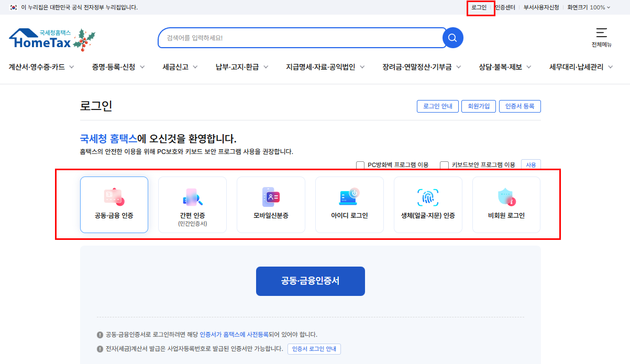Click the blue 공동·금융인증서 button
The width and height of the screenshot is (630, 364).
tap(311, 281)
